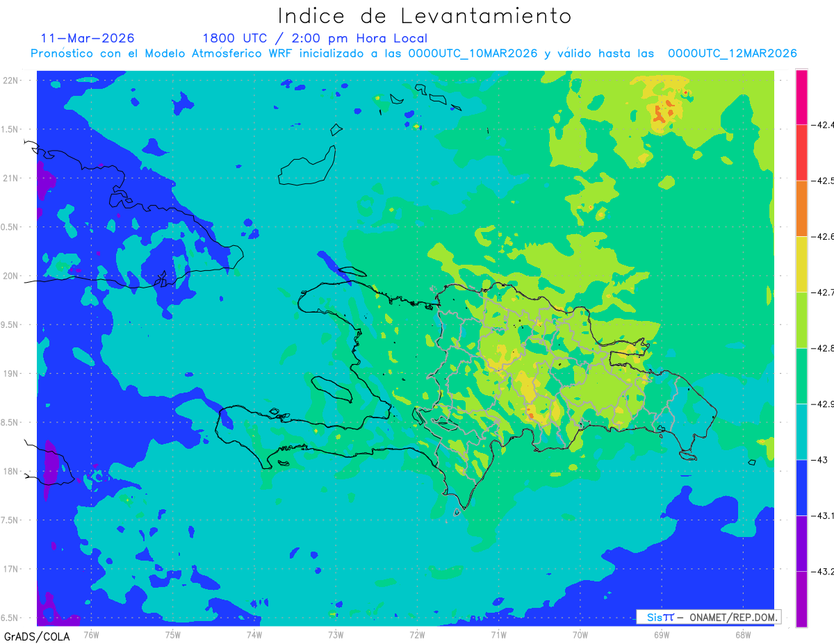Click legend value "-42.7"
The height and width of the screenshot is (644, 834).
(x=822, y=292)
